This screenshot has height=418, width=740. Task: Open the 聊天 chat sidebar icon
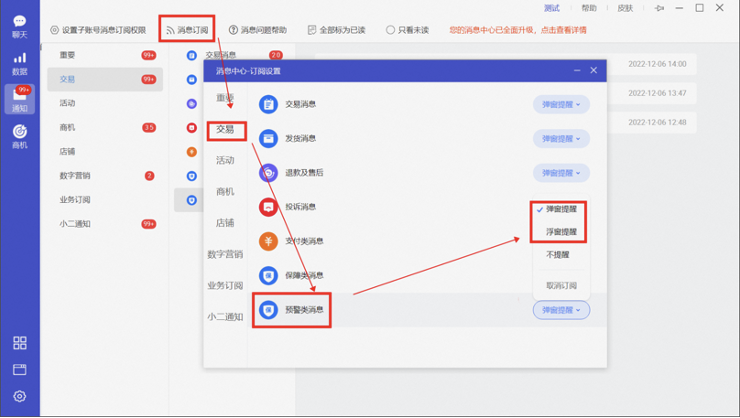(x=19, y=26)
